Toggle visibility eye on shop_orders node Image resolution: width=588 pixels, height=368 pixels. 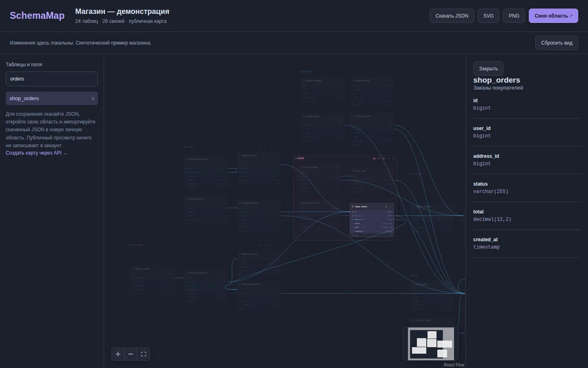386,206
